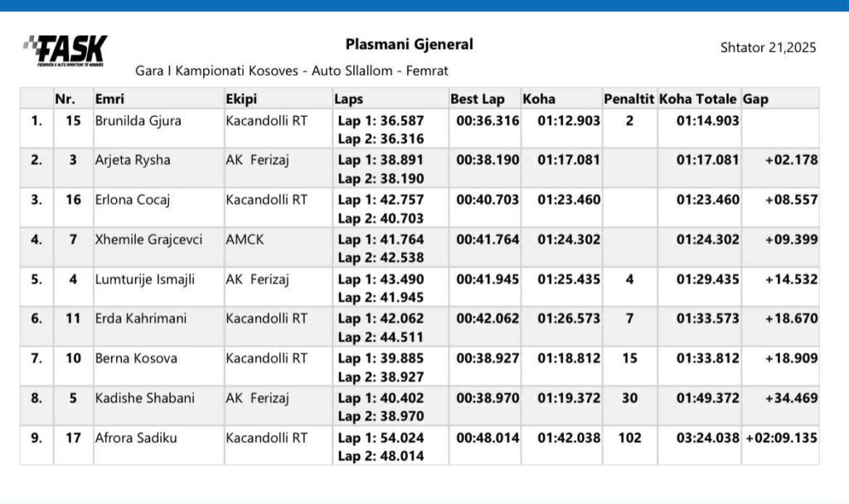Click Erda Kahrimani's total time 01:33.573
849x504 pixels.
point(706,319)
